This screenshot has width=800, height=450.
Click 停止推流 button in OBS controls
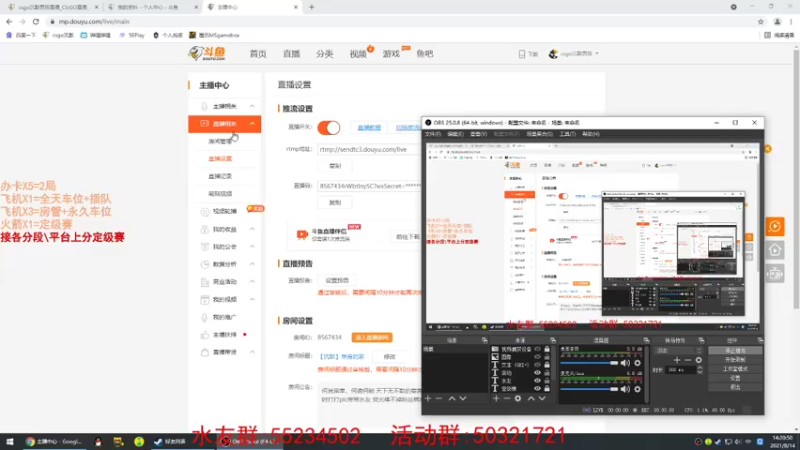[735, 351]
